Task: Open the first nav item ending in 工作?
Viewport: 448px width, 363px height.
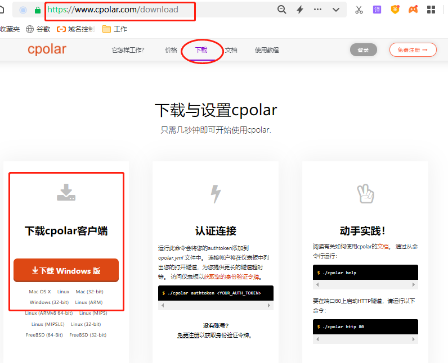Action: click(x=128, y=50)
